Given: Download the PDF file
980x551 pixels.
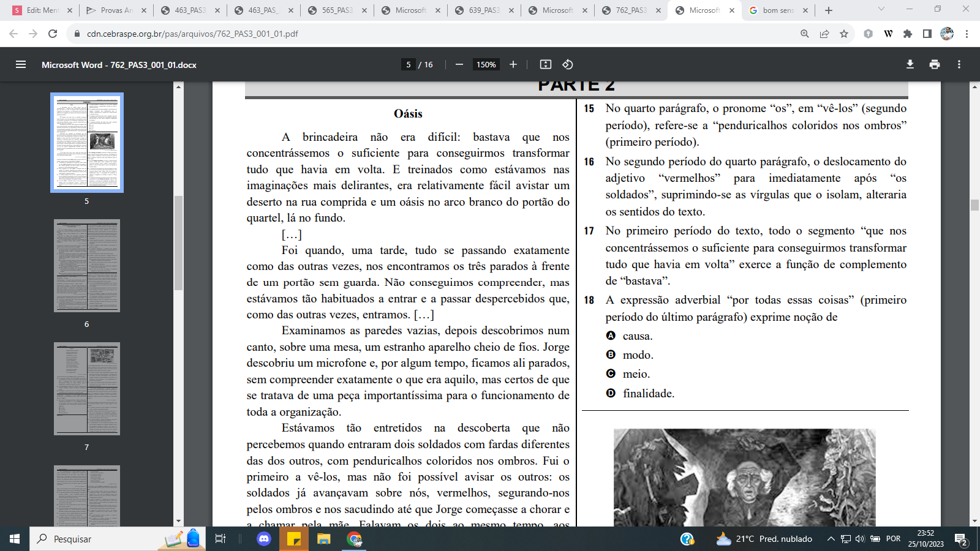Looking at the screenshot, I should click(x=910, y=64).
